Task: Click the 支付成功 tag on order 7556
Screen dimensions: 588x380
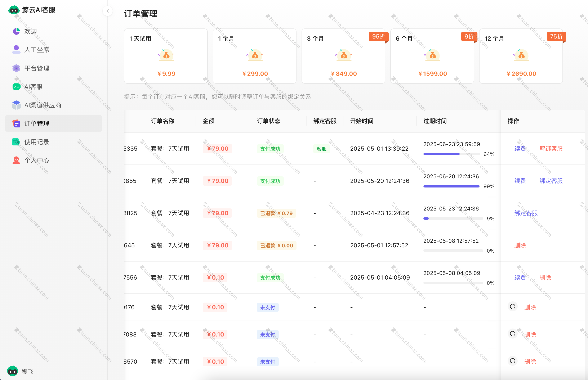Action: click(x=270, y=278)
